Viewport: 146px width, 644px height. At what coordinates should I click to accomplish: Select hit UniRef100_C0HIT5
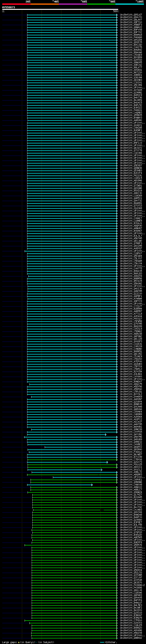coord(131,48)
